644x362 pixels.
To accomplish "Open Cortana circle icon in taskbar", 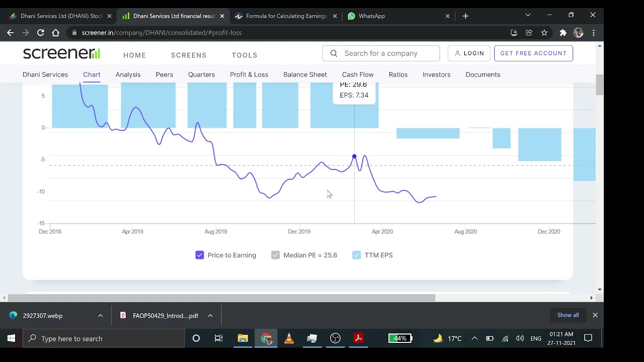I will point(196,338).
